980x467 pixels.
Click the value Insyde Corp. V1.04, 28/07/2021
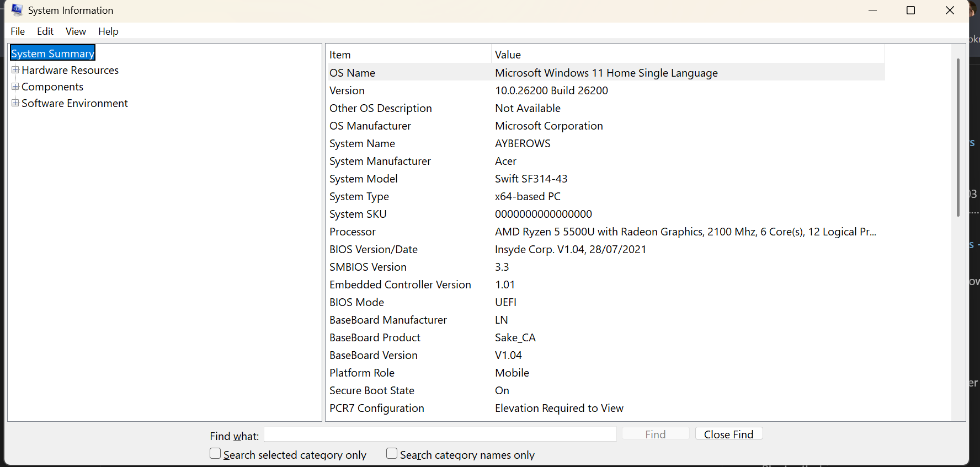tap(571, 249)
